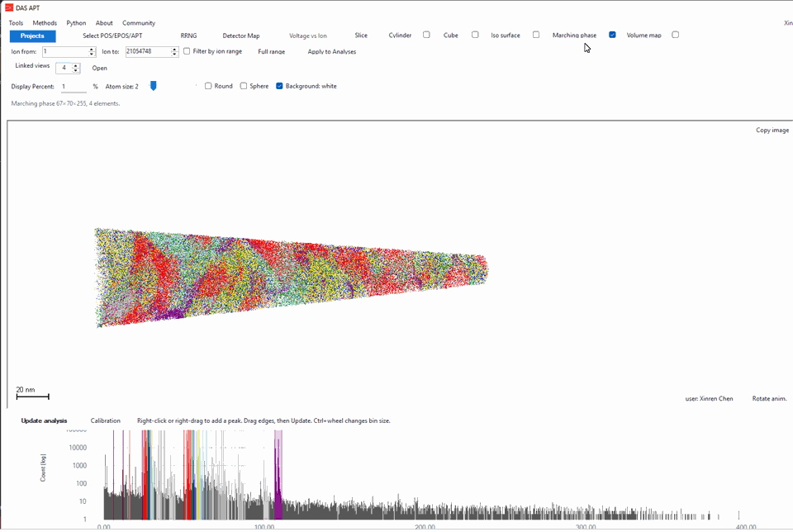This screenshot has height=532, width=793.
Task: Choose Select POS/EPOS/APT
Action: (112, 36)
